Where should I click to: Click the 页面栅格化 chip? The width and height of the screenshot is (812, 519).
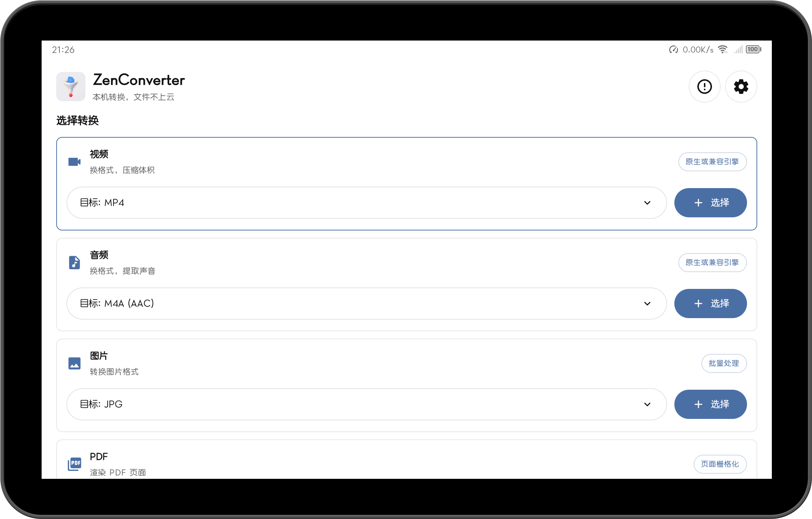coord(720,464)
